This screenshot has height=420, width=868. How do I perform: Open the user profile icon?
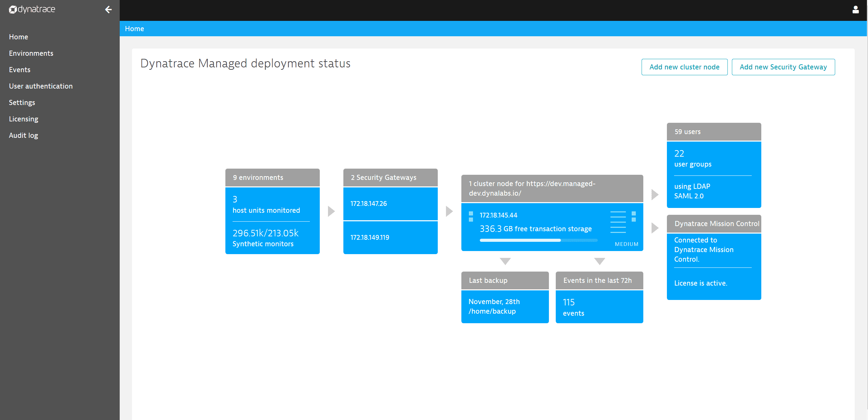(855, 10)
